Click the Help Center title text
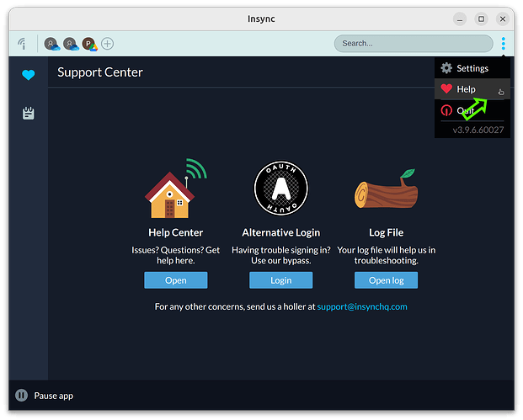 coord(176,232)
